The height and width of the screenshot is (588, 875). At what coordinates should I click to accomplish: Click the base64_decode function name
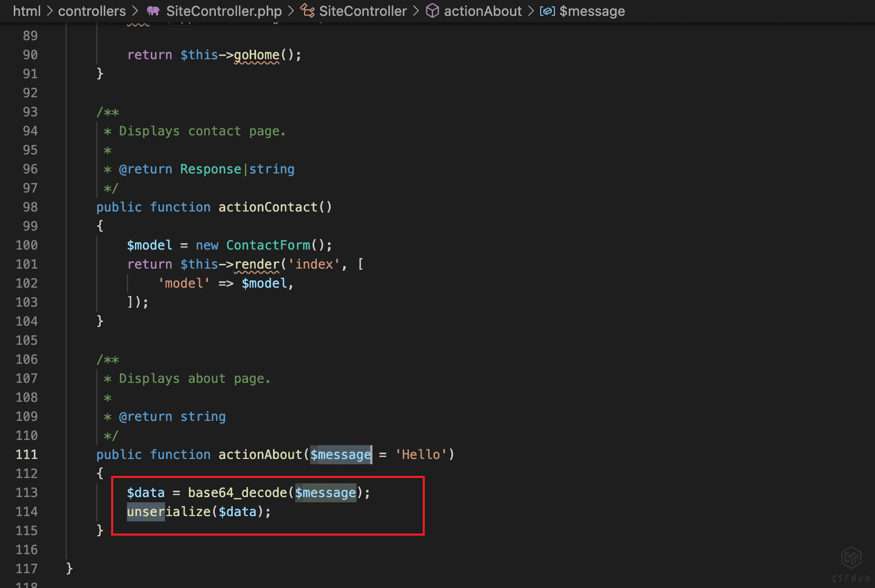click(x=237, y=493)
